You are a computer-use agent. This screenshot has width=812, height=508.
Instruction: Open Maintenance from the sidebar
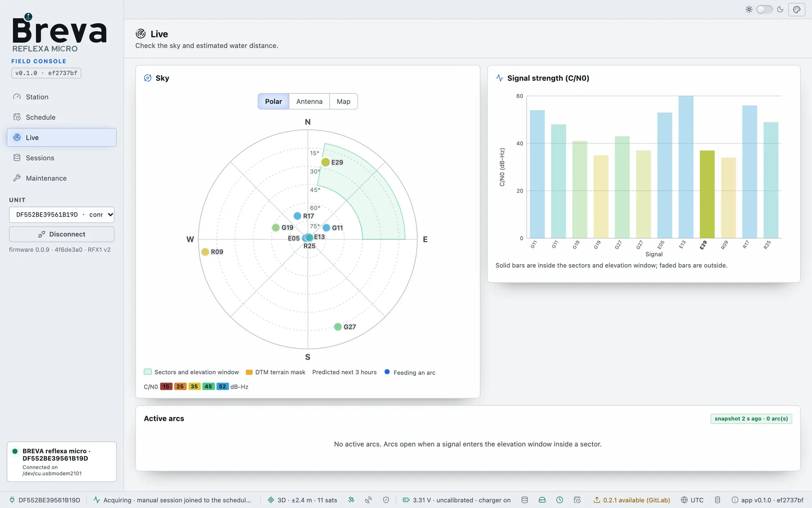point(62,178)
